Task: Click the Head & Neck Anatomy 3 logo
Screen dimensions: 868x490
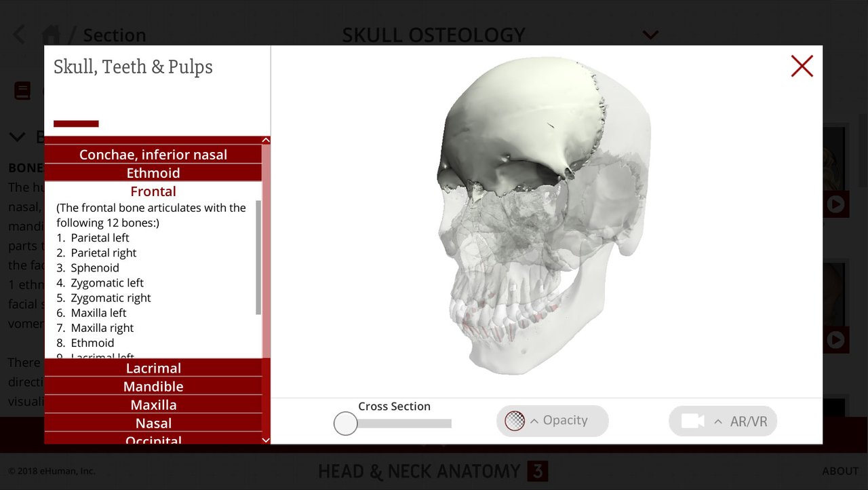Action: point(433,471)
